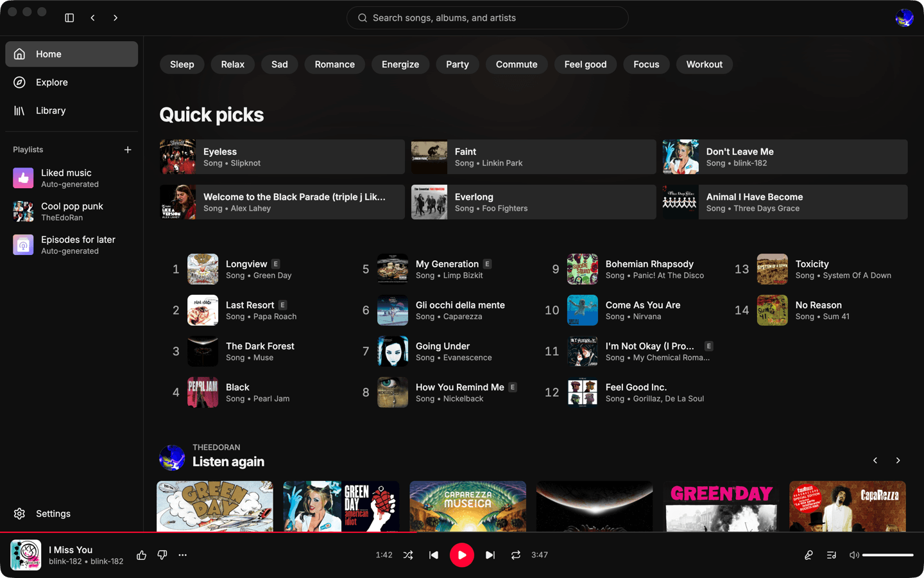Select the Sad mood chip
The height and width of the screenshot is (578, 924).
point(280,64)
